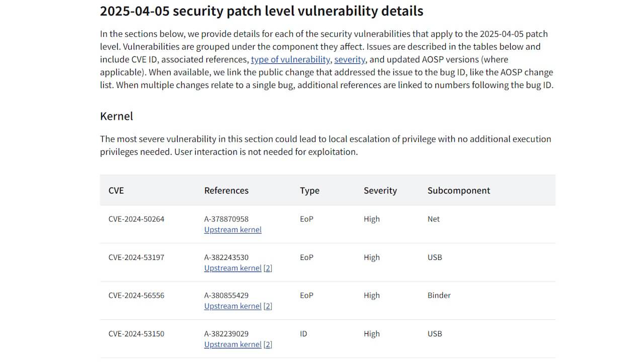Open reference [2] for CVE-2024-53150

click(x=268, y=344)
